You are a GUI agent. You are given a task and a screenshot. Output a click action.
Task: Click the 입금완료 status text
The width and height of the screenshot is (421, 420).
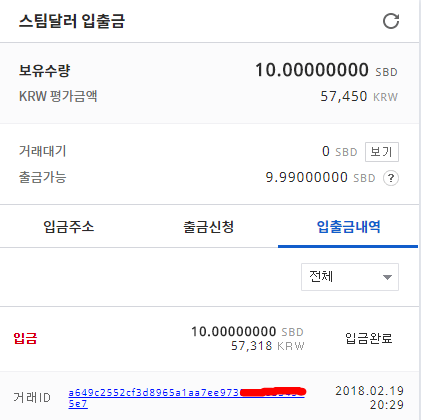click(x=369, y=338)
